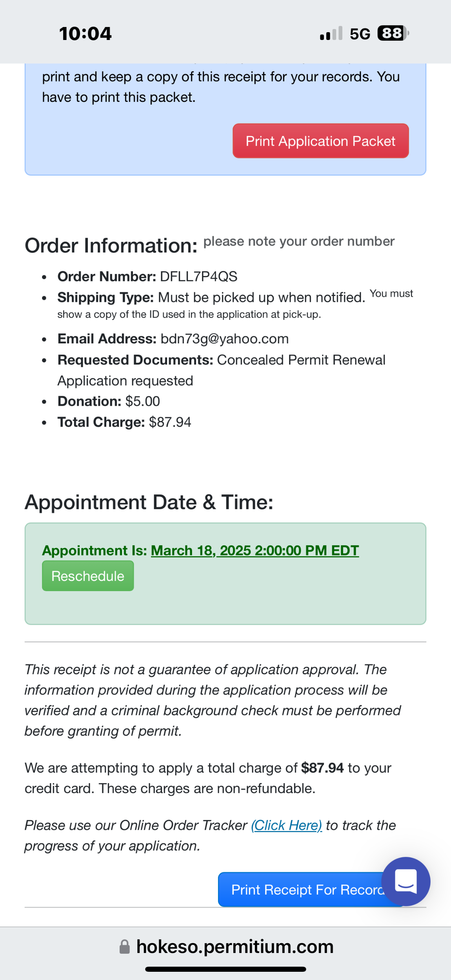This screenshot has height=980, width=451.
Task: Tap the lock icon in address bar
Action: [x=124, y=947]
